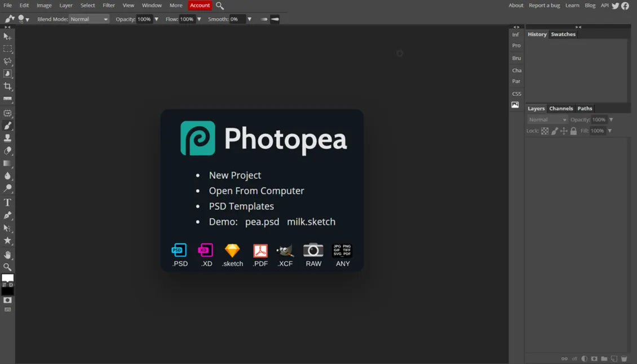
Task: Open the brush Opacity dropdown
Action: [x=156, y=19]
